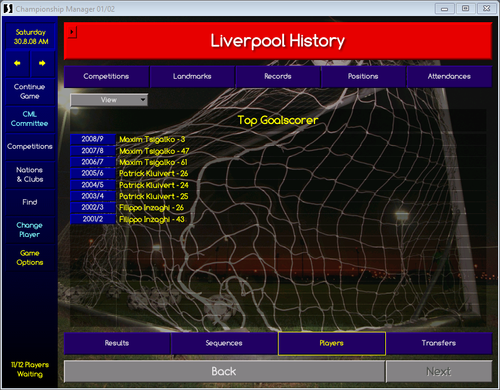Image resolution: width=500 pixels, height=390 pixels.
Task: Open the Landmarks tab
Action: click(x=192, y=76)
